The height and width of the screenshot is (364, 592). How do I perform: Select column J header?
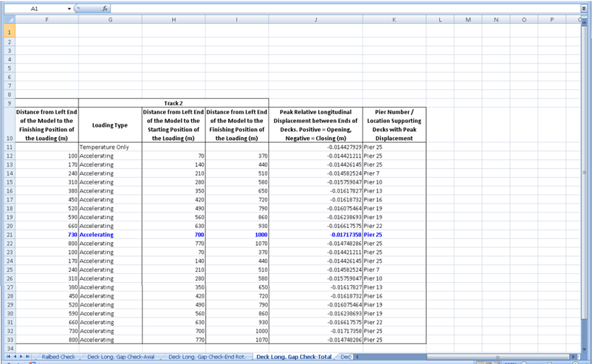tap(315, 20)
